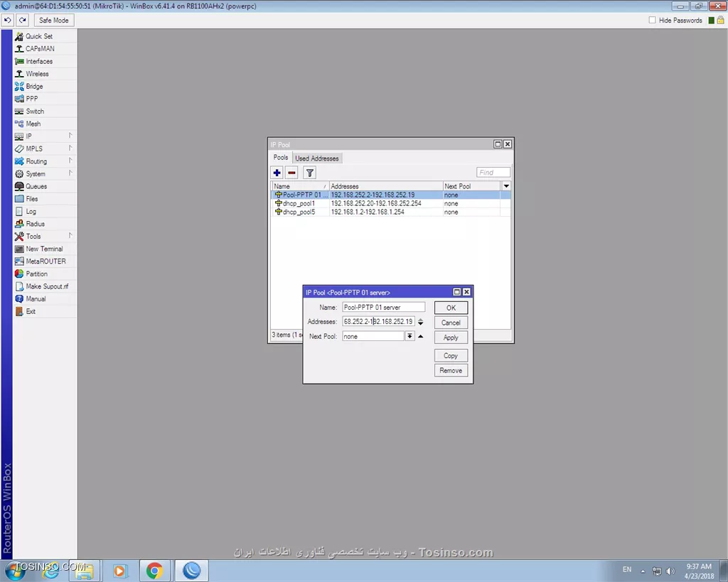Sort by Name column header

300,186
